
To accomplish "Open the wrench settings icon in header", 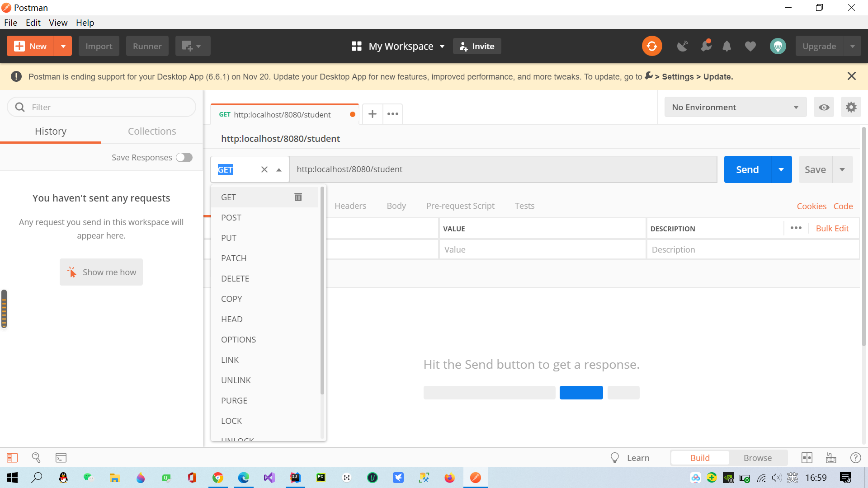I will (x=706, y=46).
